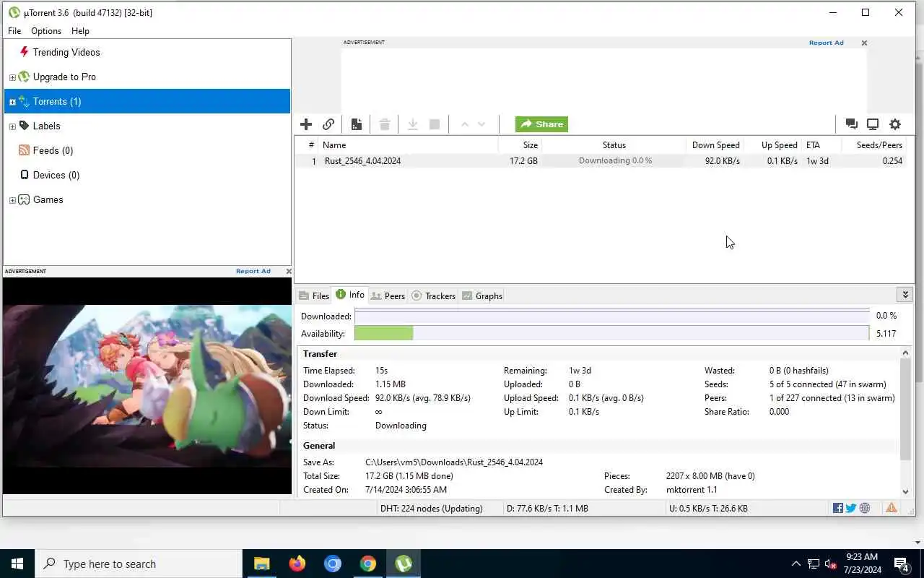The width and height of the screenshot is (924, 578).
Task: Switch to the Trackers tab
Action: click(x=433, y=296)
